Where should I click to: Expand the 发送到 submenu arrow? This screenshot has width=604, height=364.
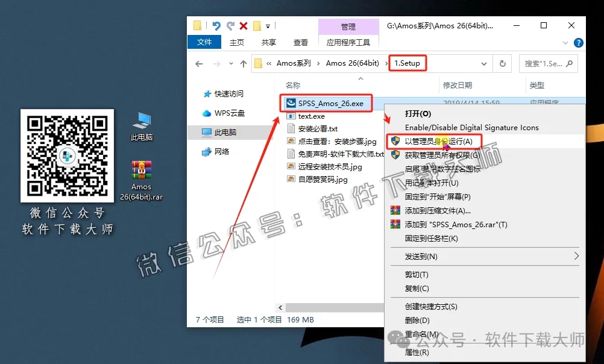[578, 257]
